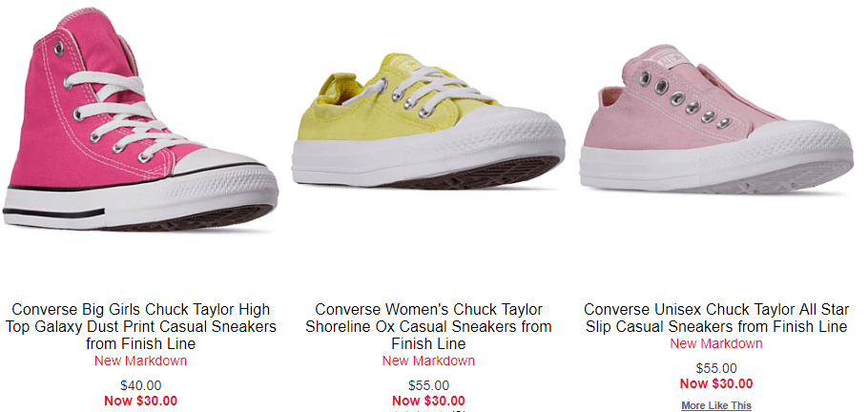
Task: Open the More Like This link
Action: (716, 405)
